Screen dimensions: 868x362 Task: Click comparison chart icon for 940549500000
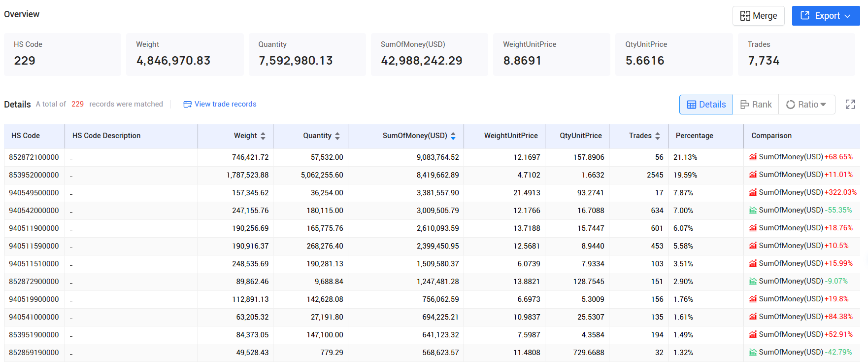[753, 192]
